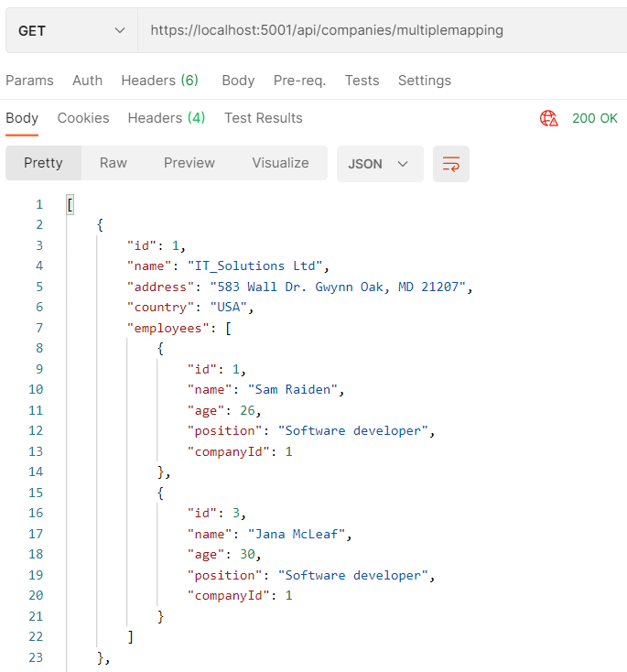Open the Tests tab

tap(362, 81)
